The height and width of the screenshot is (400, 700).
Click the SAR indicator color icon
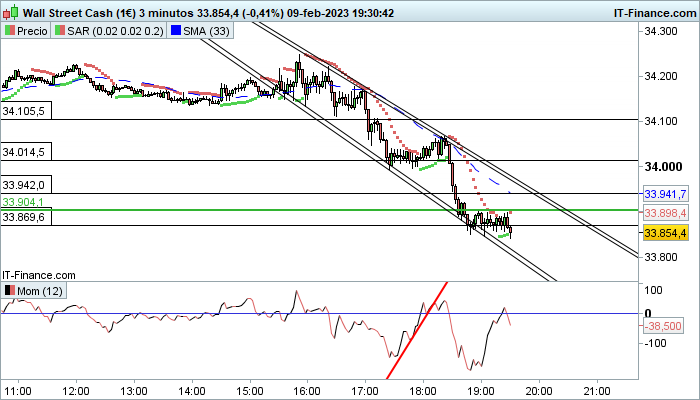tap(60, 31)
